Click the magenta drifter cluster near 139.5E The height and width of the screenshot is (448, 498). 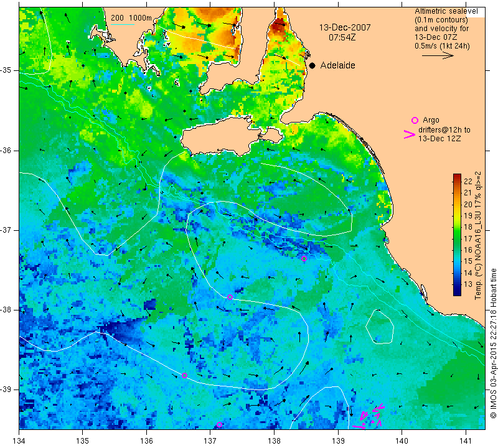click(x=369, y=417)
